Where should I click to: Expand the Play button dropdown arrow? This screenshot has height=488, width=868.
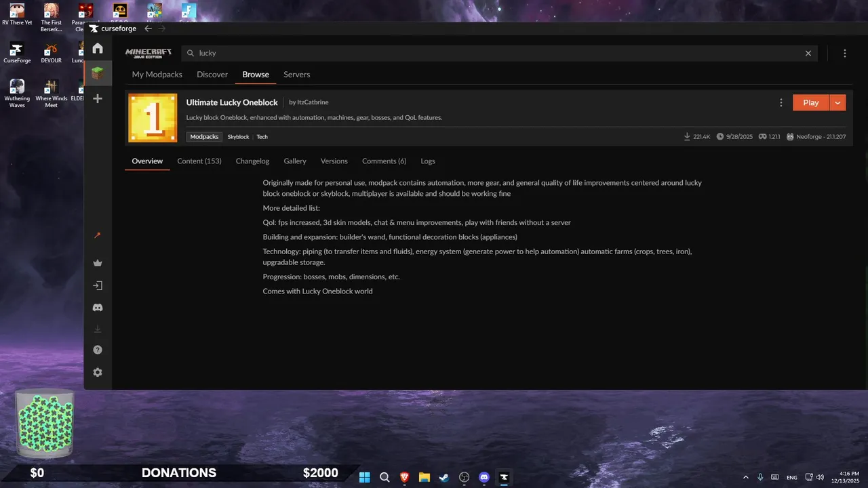click(x=837, y=102)
